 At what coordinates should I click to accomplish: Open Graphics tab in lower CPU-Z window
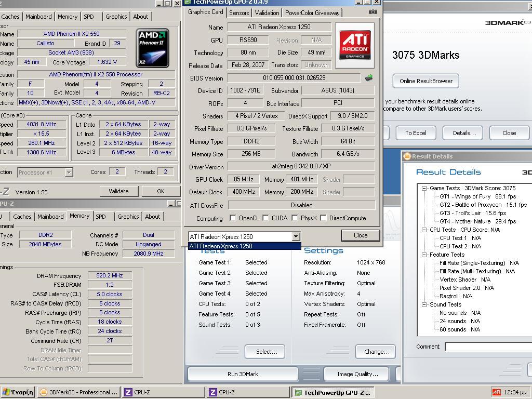(128, 217)
